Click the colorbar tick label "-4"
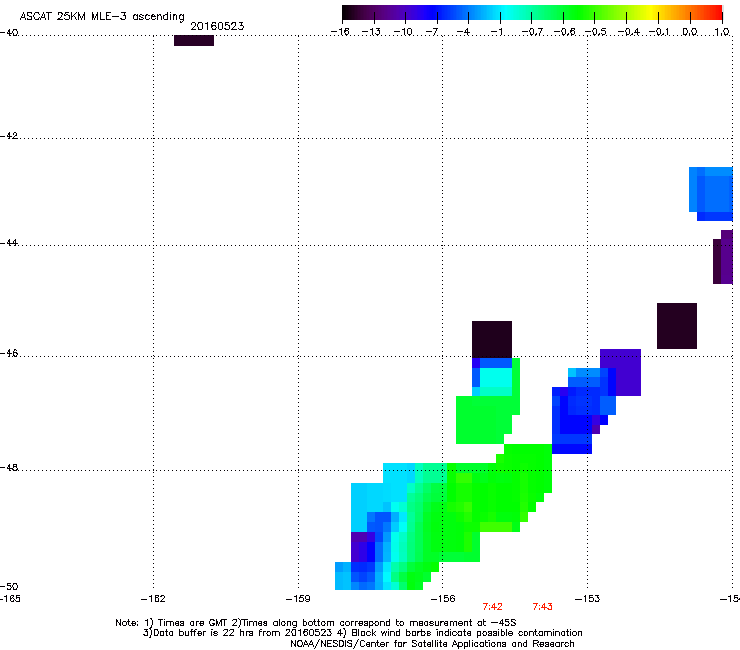Screen dimensions: 740x650 pyautogui.click(x=464, y=32)
